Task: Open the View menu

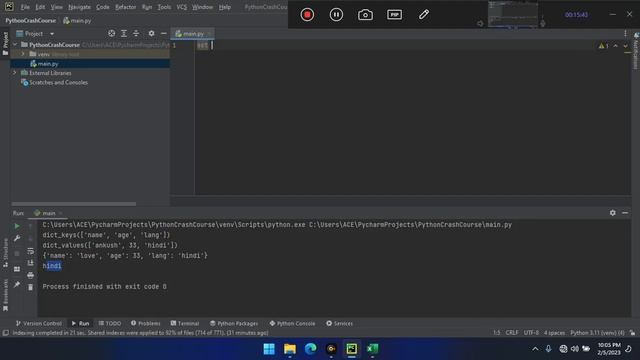Action: [56, 7]
